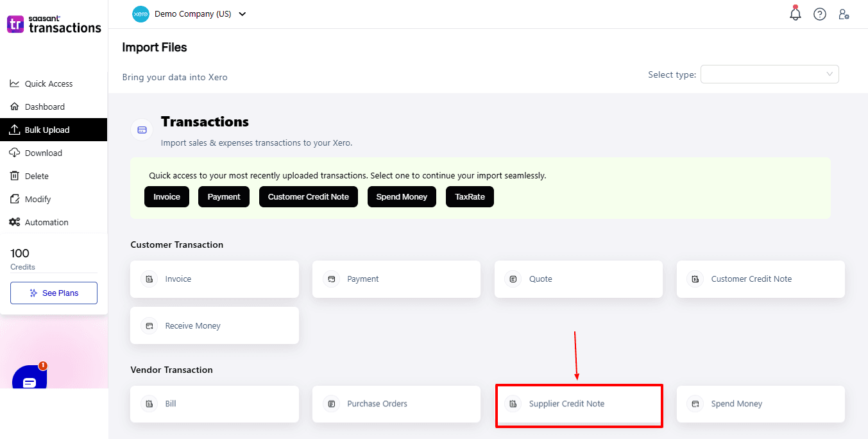Click the Spend Money tile icon
This screenshot has height=439, width=868.
coord(695,404)
